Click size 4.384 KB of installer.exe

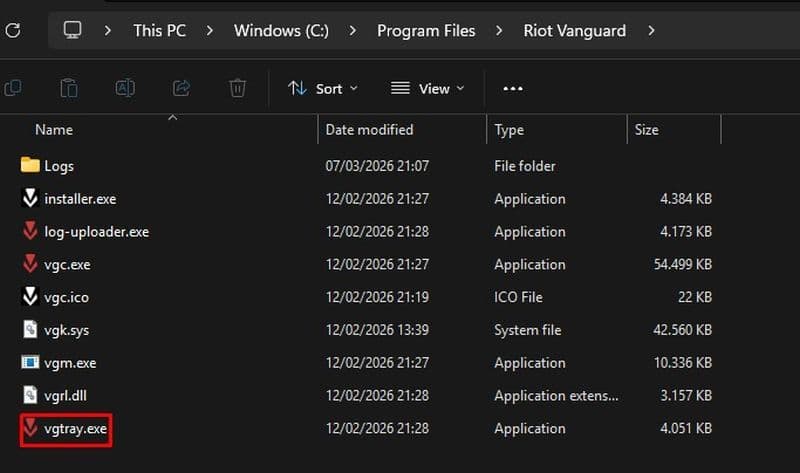pyautogui.click(x=686, y=198)
